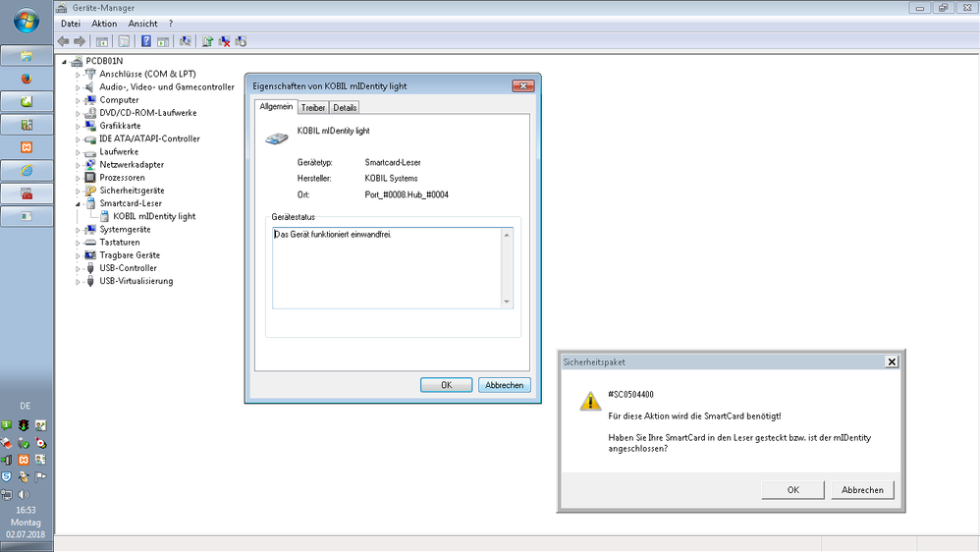Select the Prozessoren tree item

122,178
